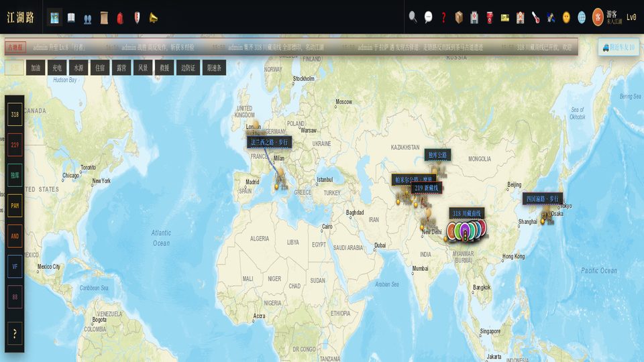Click the 附近车友 nearby riders button

point(619,47)
